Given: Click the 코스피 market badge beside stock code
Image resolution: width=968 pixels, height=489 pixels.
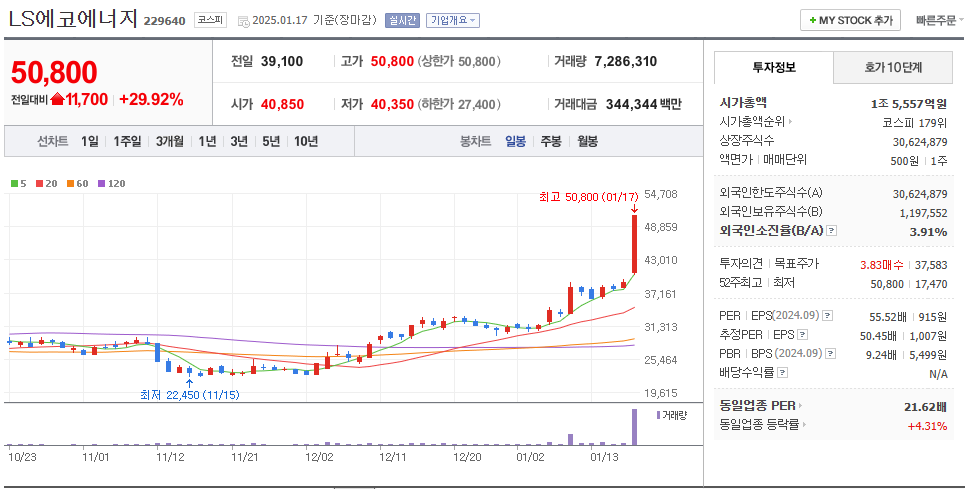Looking at the screenshot, I should click(x=210, y=20).
